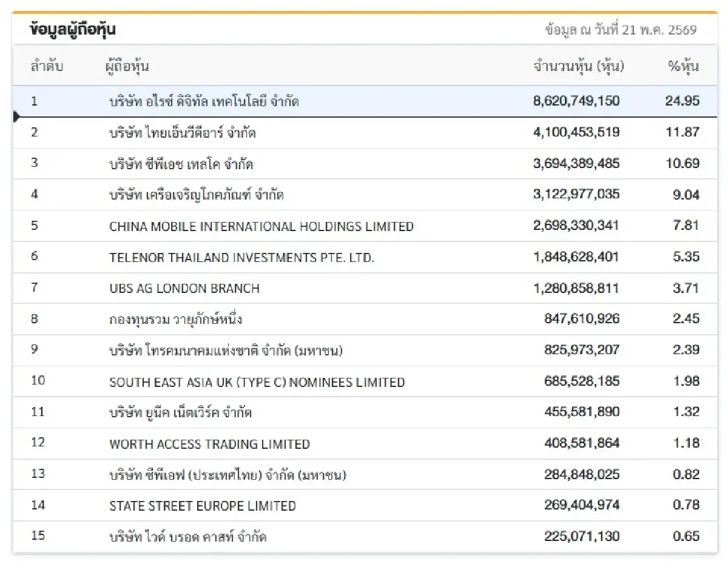
Task: Click rank number 10 in ลำดับ column
Action: [38, 380]
